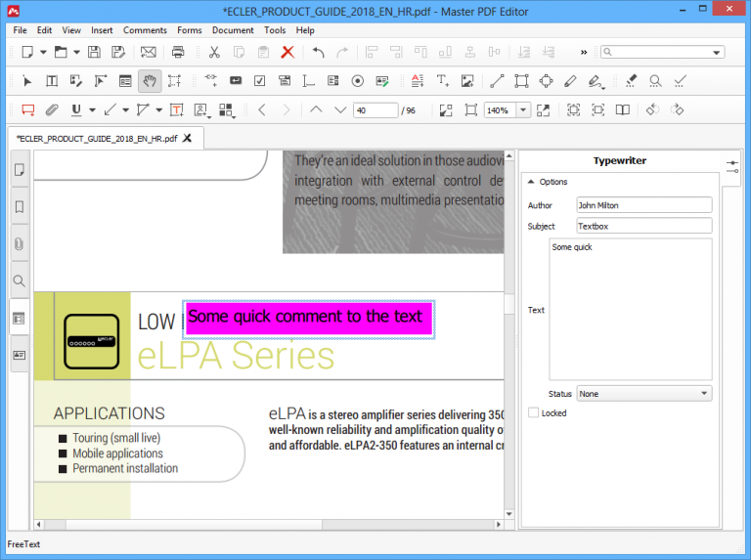Open the Document menu
Image resolution: width=751 pixels, height=560 pixels.
[233, 30]
